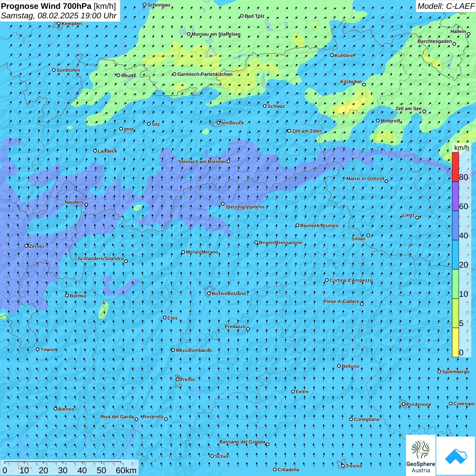The width and height of the screenshot is (476, 476).
Task: Click the 'Rovereto' label
Action: pos(153,417)
